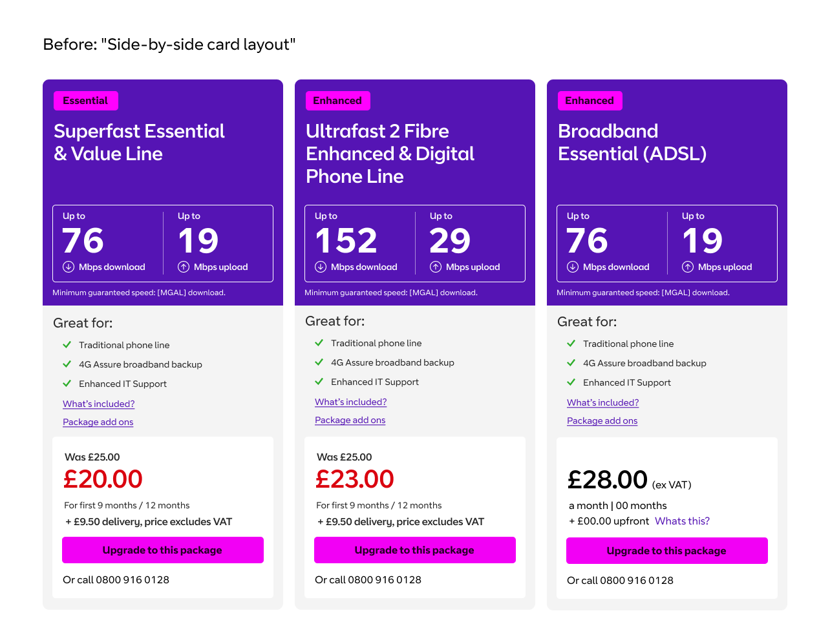Click upload arrow icon in Ultrafast 2 Fibre card
This screenshot has height=644, width=830.
point(436,267)
